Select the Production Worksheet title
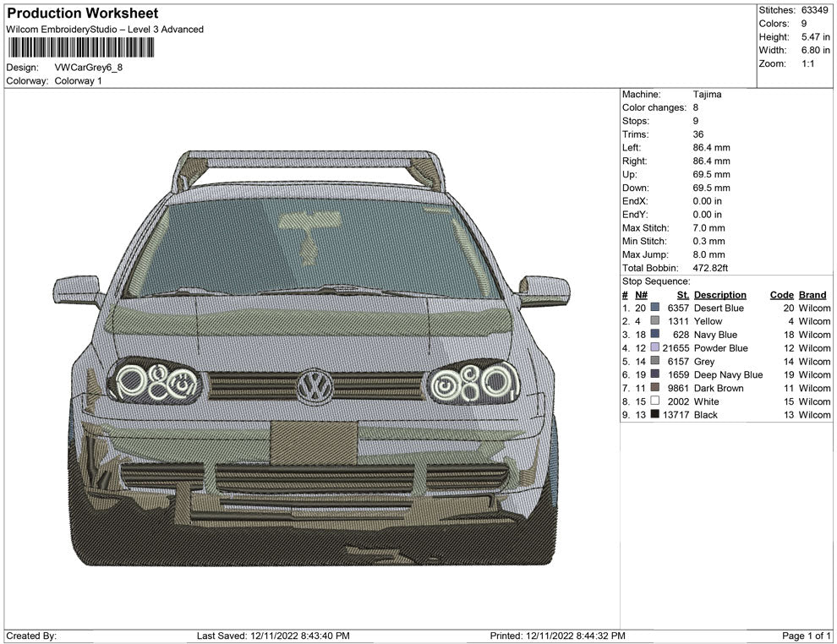The width and height of the screenshot is (837, 644). click(x=82, y=14)
